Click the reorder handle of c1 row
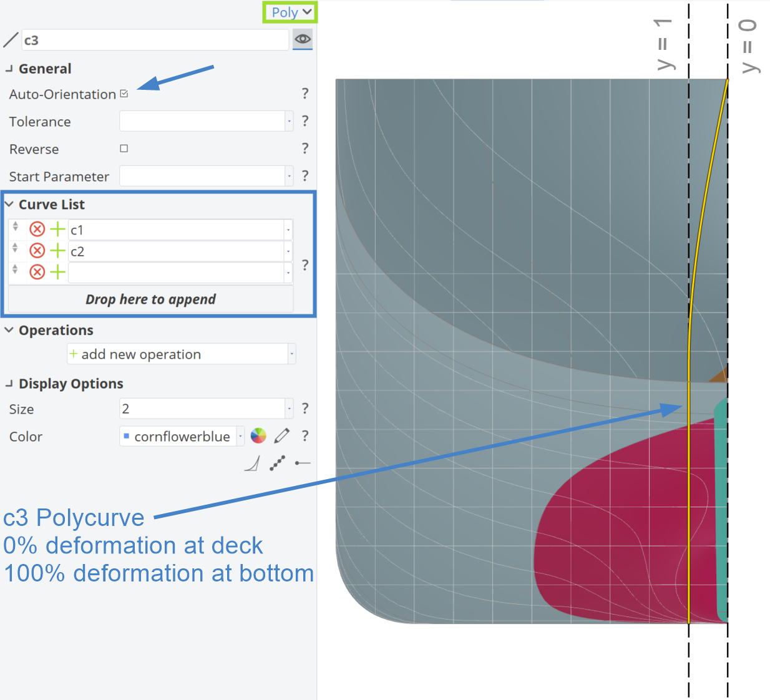 [x=16, y=226]
